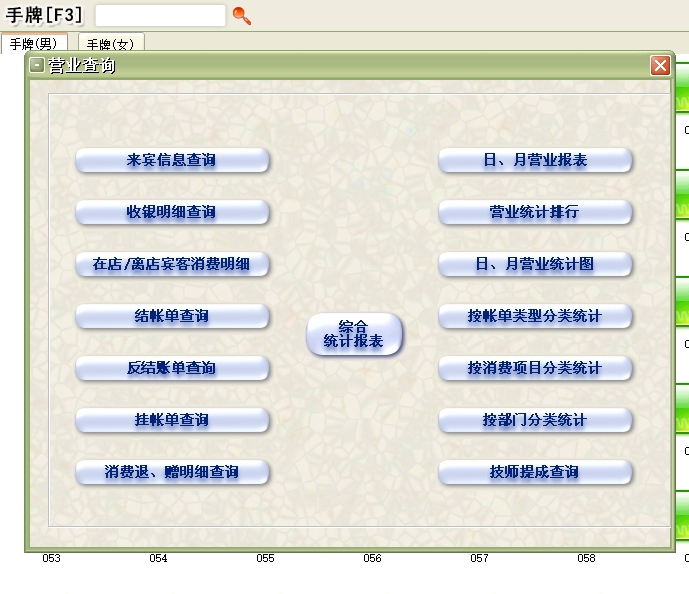The height and width of the screenshot is (594, 689).
Task: Click the 技师提成查询 button
Action: point(535,472)
